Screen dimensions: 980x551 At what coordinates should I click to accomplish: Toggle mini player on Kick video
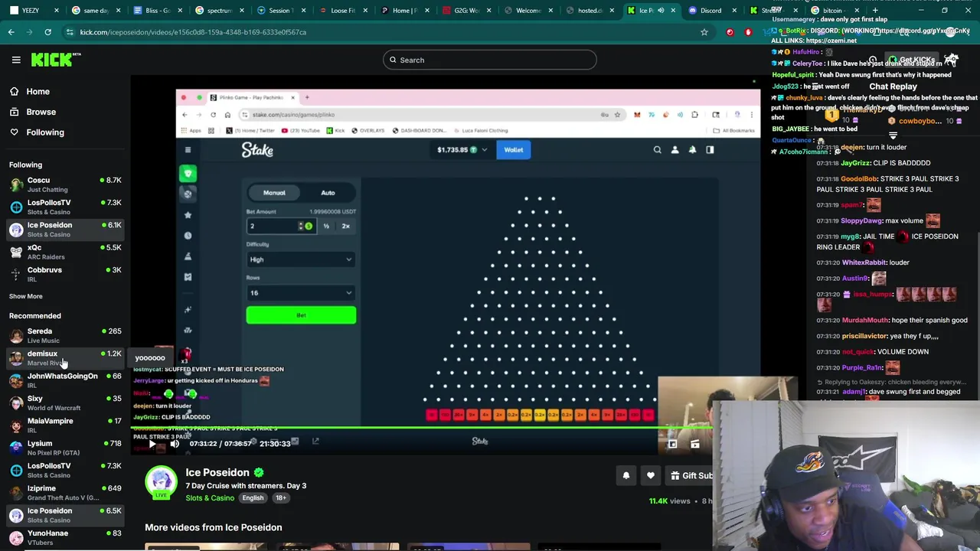pos(672,444)
